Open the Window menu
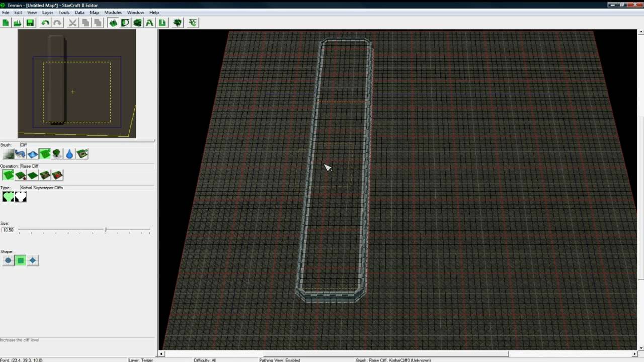The width and height of the screenshot is (644, 362). (136, 12)
